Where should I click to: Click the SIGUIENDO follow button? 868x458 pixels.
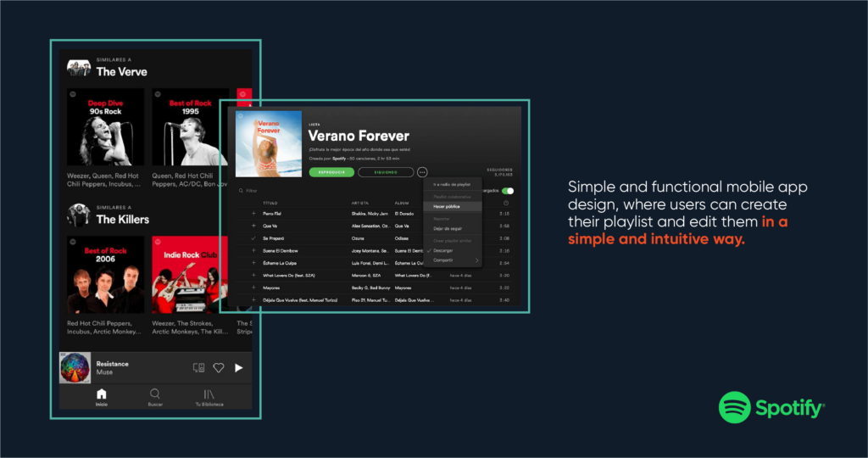[x=386, y=172]
